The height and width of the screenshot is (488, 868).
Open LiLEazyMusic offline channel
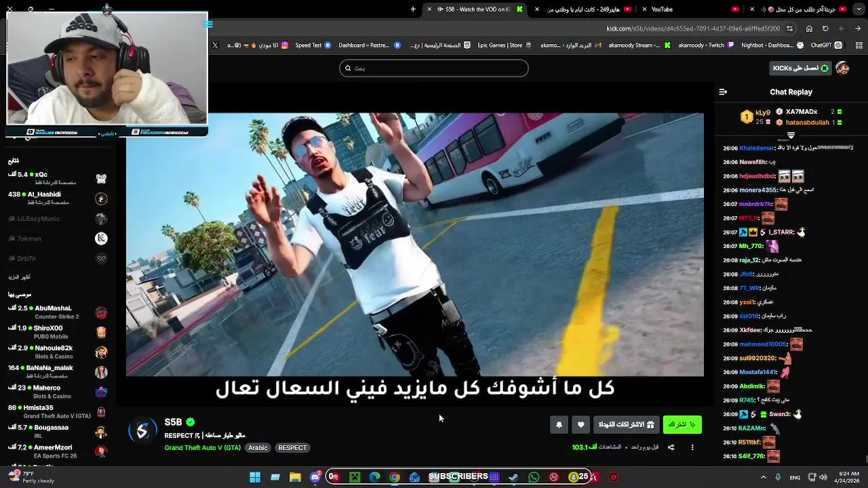click(58, 219)
